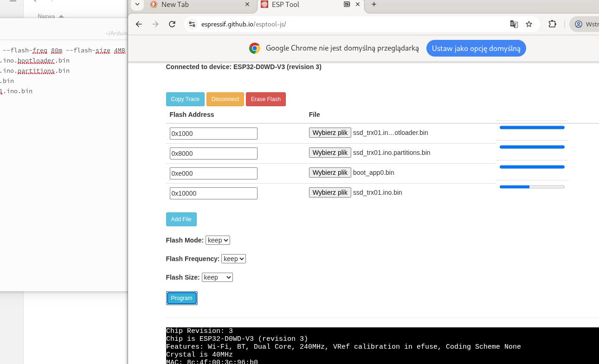Click '.ino.bootloader.bin' line in text editor
599x364 pixels.
pos(35,61)
